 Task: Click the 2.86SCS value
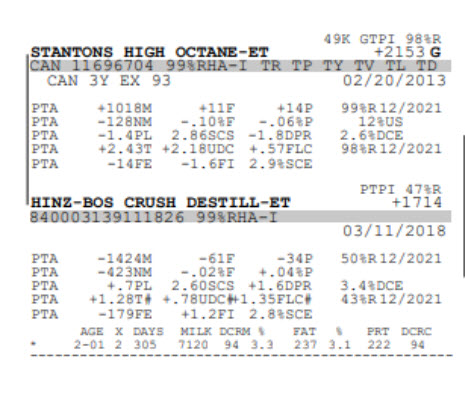[203, 136]
